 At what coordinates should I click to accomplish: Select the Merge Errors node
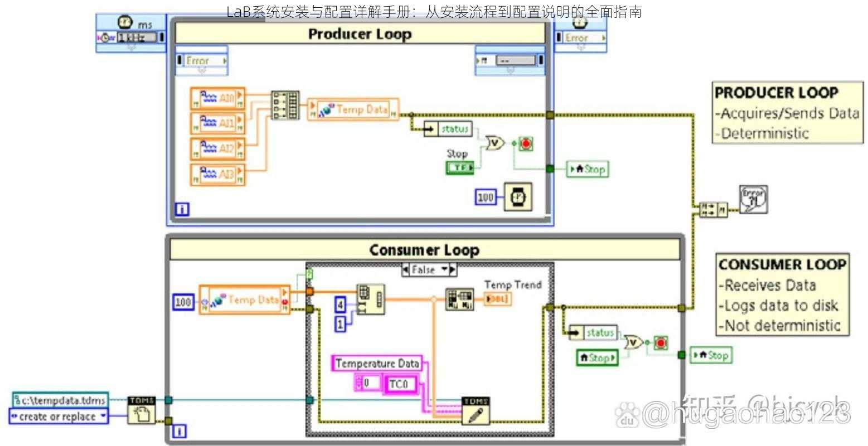pyautogui.click(x=714, y=210)
